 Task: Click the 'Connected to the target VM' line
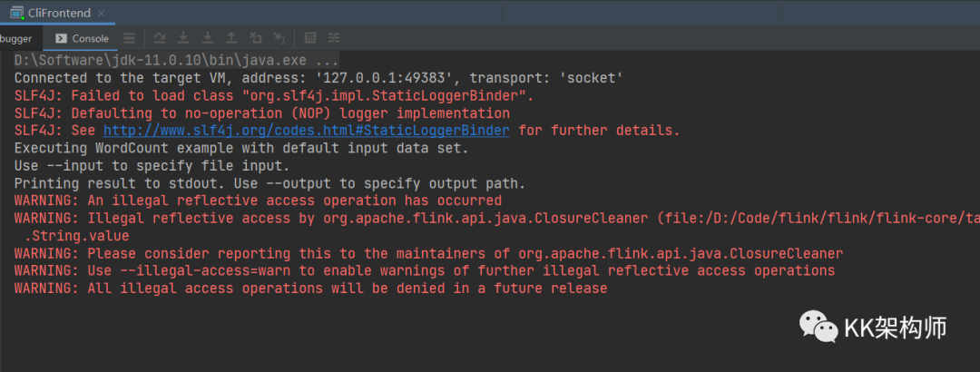tap(318, 78)
